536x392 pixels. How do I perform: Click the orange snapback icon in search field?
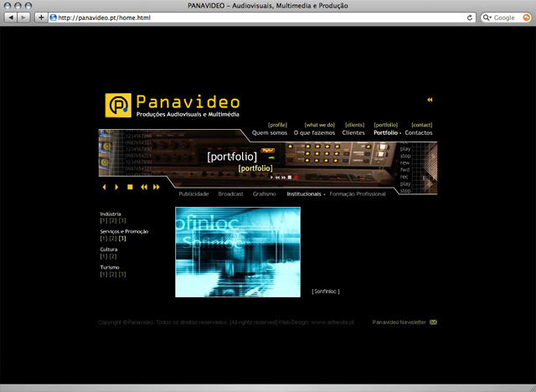click(x=527, y=18)
